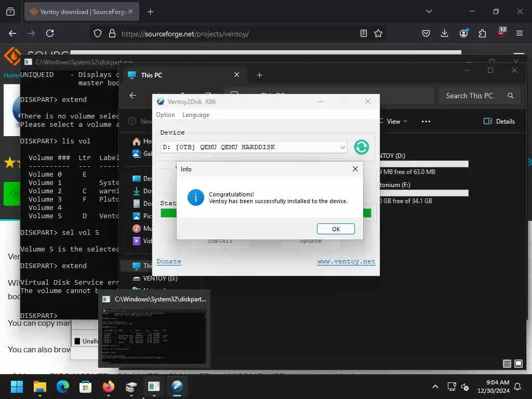
Task: Close the Info dialog with X
Action: pos(355,169)
